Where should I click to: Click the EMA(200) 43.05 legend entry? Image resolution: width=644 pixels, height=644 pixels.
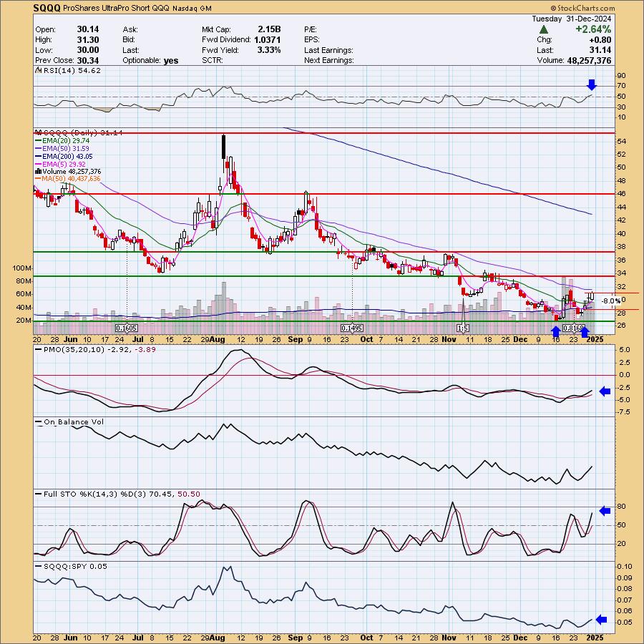tap(64, 157)
